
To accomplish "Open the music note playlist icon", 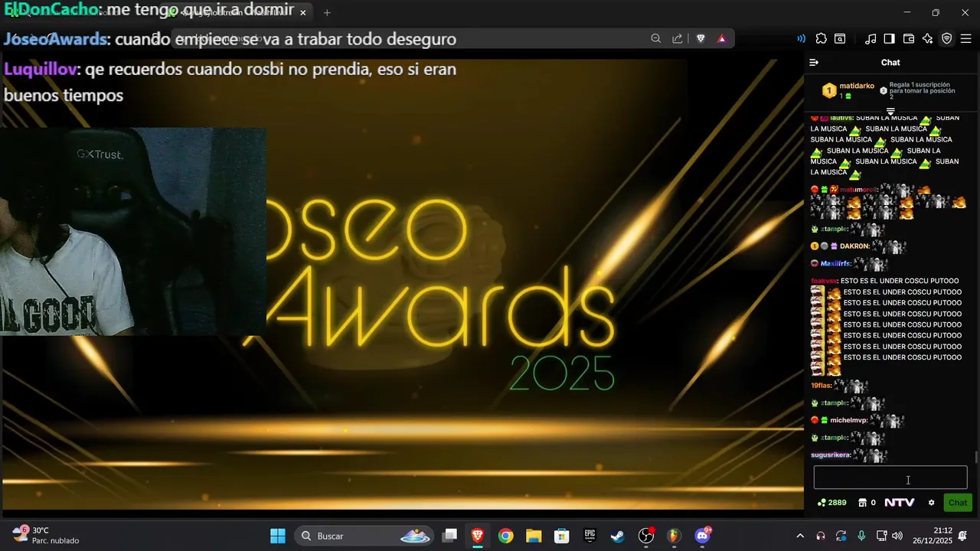I will pyautogui.click(x=871, y=38).
